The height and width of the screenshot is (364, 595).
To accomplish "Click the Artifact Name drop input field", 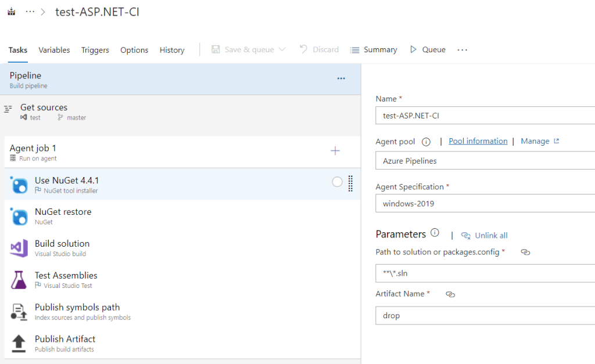I will (485, 315).
